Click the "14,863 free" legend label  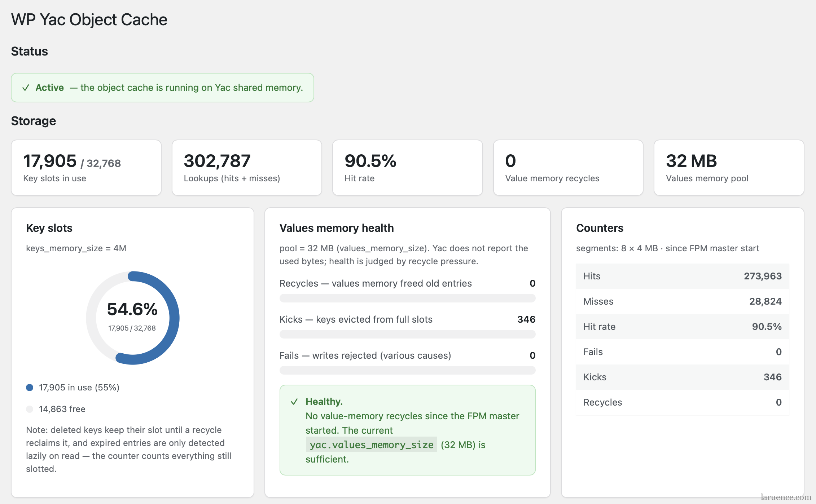tap(62, 409)
